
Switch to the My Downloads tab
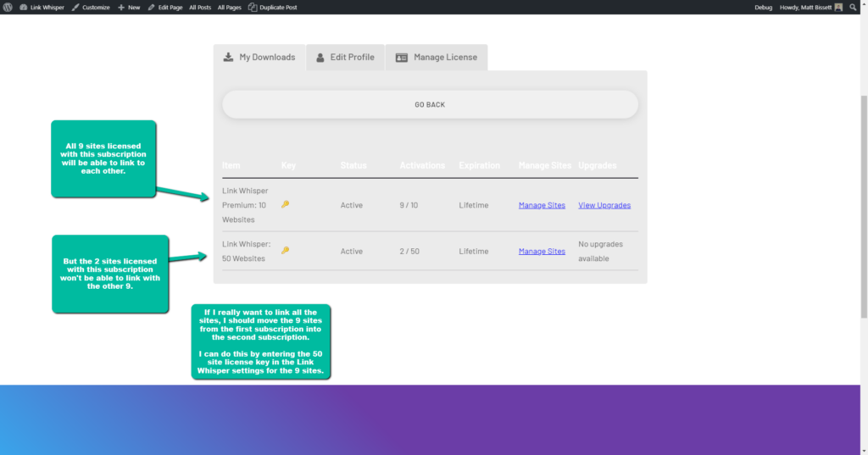click(259, 57)
